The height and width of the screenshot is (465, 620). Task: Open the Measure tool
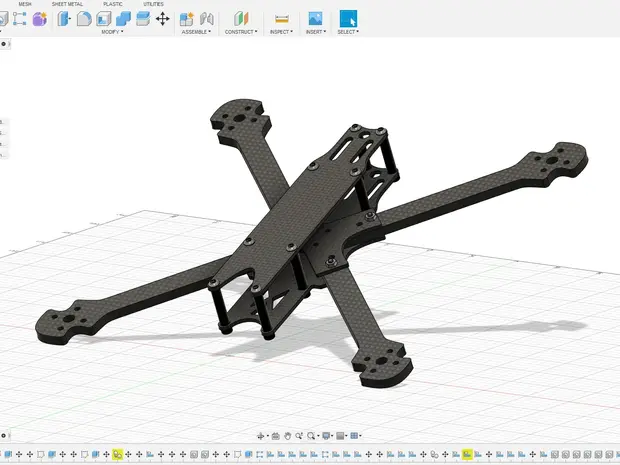[x=282, y=19]
